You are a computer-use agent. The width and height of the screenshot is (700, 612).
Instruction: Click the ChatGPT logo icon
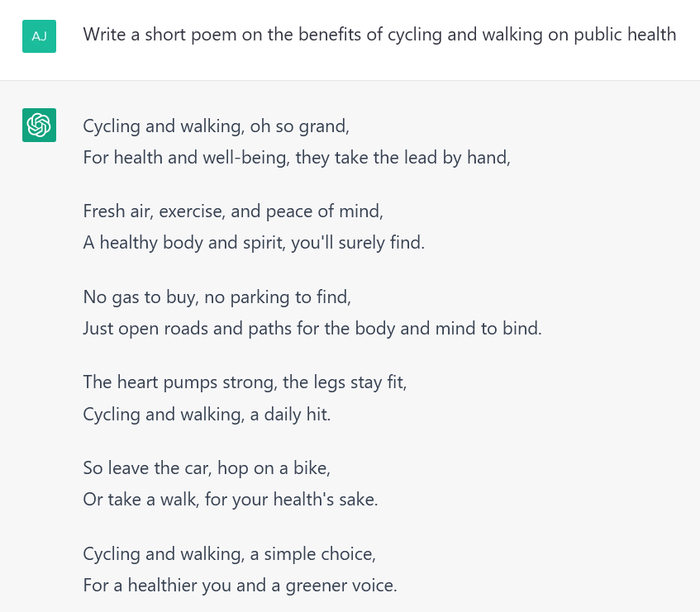coord(39,125)
